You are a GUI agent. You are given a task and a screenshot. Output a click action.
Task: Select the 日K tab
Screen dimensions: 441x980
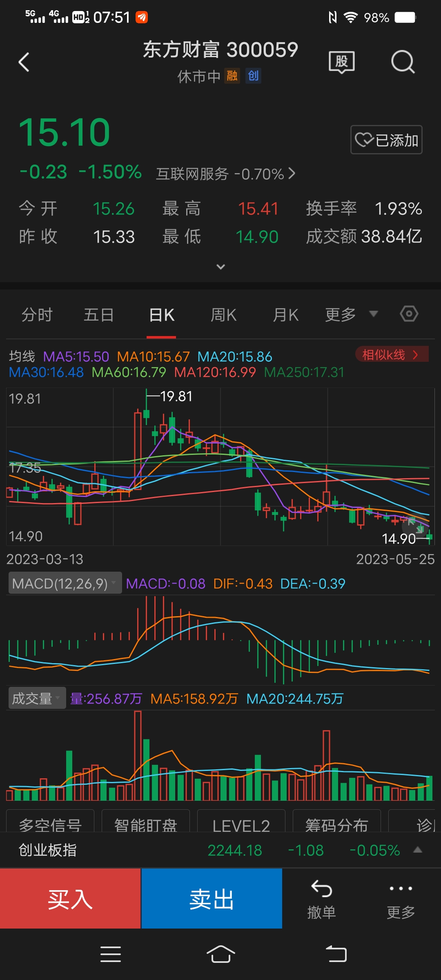tap(162, 315)
